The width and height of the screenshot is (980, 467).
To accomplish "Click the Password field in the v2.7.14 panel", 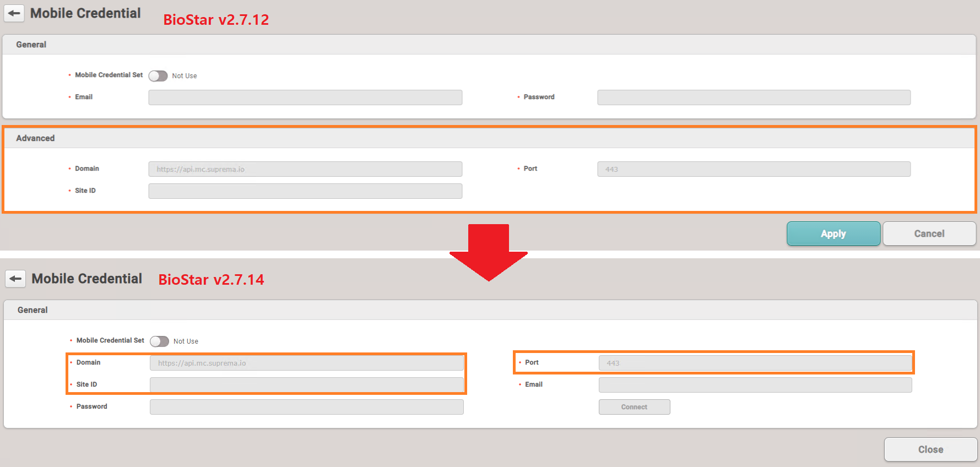I will pos(306,407).
